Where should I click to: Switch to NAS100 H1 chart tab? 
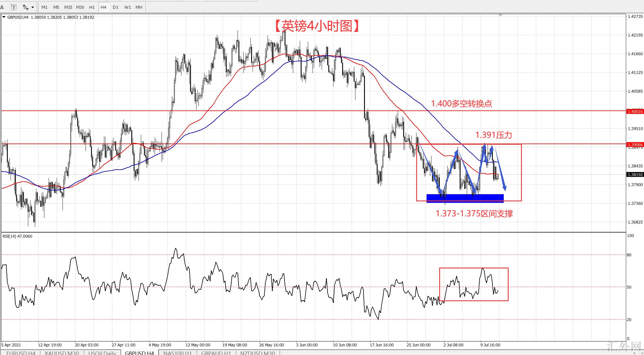(x=177, y=353)
